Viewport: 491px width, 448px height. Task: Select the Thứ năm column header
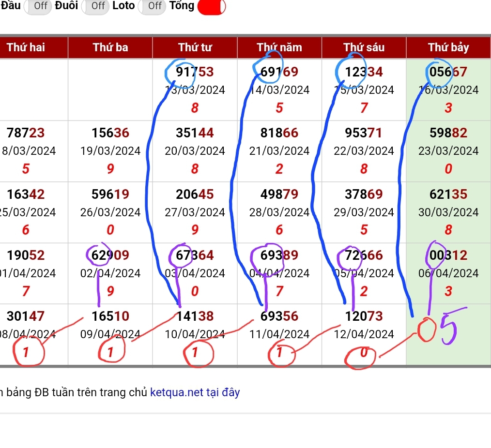(x=279, y=47)
